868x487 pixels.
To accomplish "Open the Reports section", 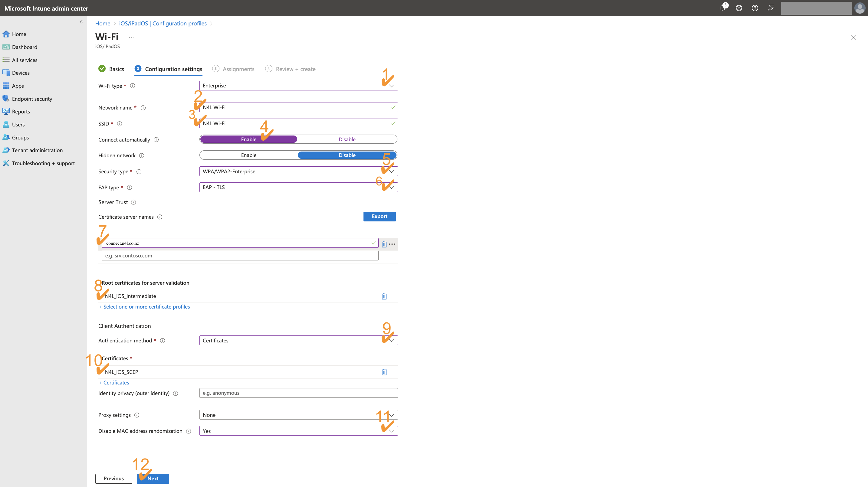I will pyautogui.click(x=21, y=112).
